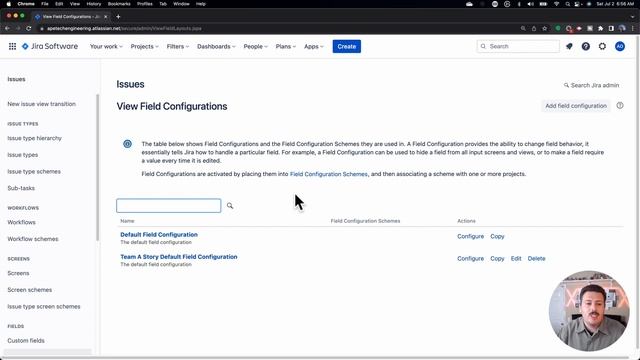This screenshot has height=360, width=640.
Task: Click the macOS Spotlight search icon
Action: click(567, 4)
